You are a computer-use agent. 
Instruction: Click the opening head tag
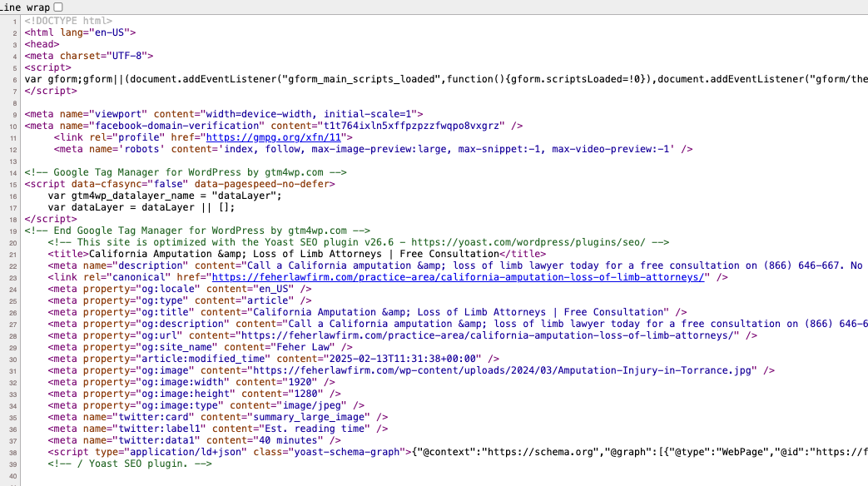click(x=42, y=44)
